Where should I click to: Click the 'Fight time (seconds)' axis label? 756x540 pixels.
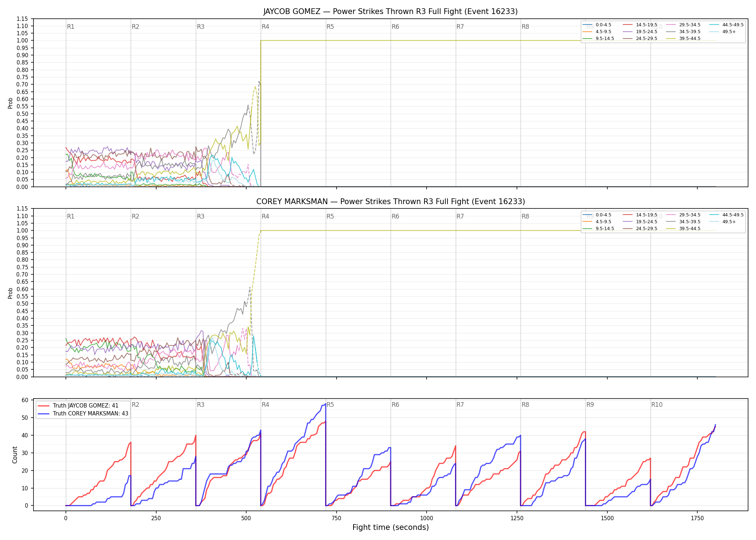pos(391,528)
